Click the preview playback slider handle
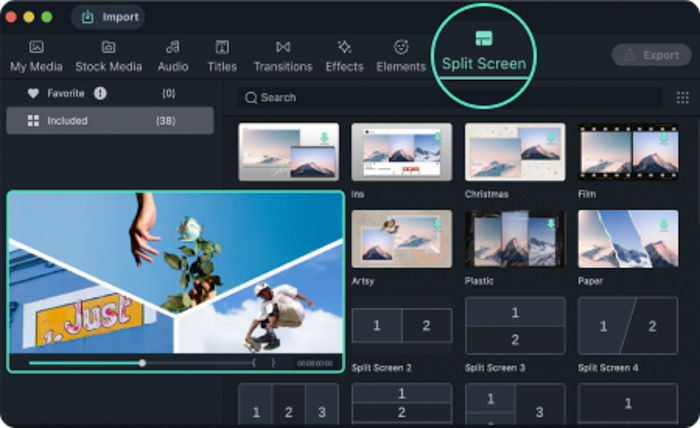The height and width of the screenshot is (428, 700). [x=142, y=363]
